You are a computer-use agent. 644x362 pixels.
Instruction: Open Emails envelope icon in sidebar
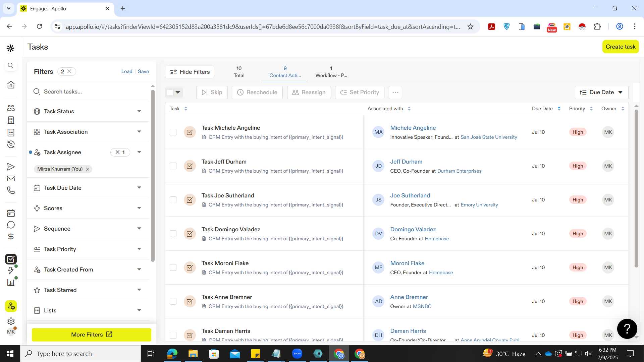[11, 179]
